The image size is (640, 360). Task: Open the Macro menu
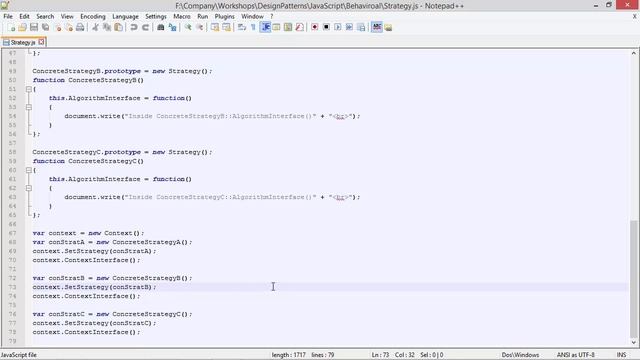[182, 16]
